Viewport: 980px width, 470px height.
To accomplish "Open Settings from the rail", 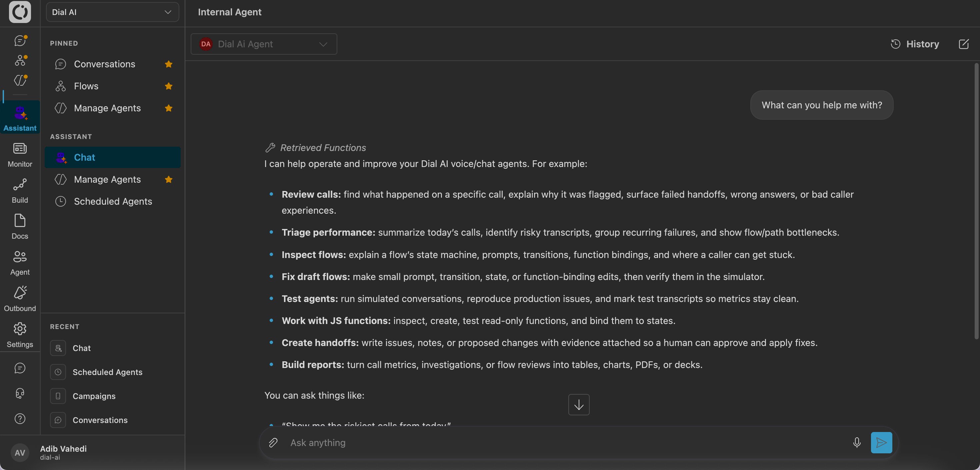I will tap(20, 335).
